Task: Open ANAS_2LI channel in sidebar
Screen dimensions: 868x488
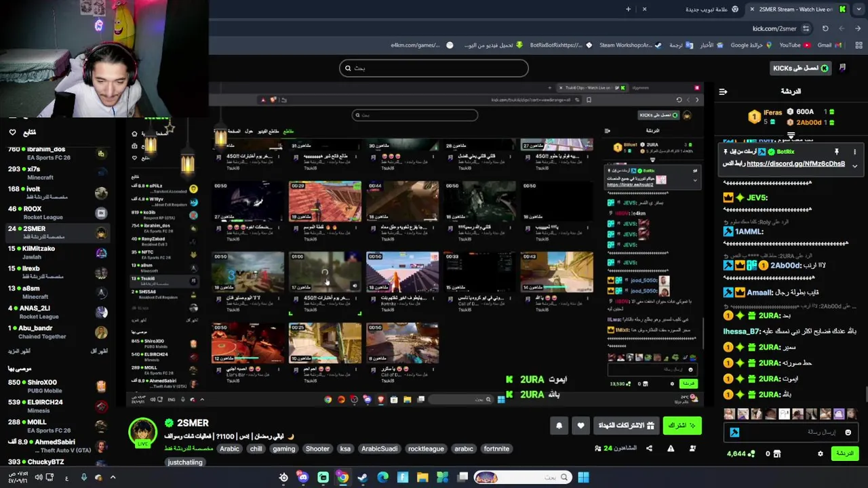Action: [x=56, y=312]
